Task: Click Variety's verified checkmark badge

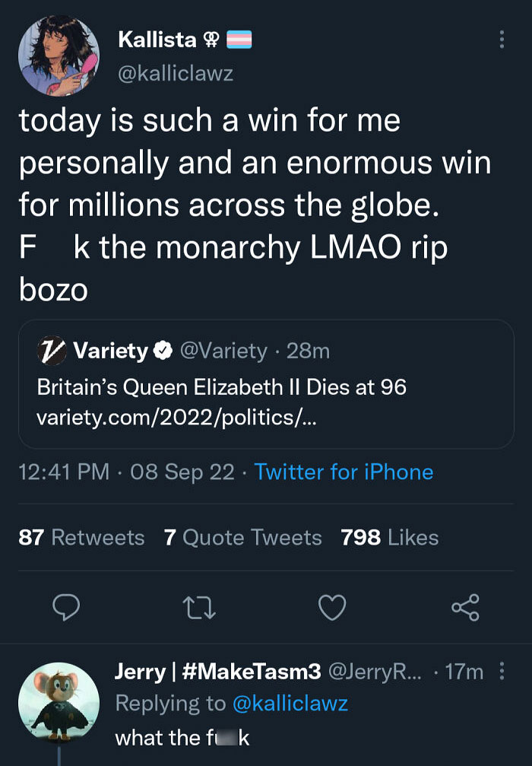Action: coord(162,351)
